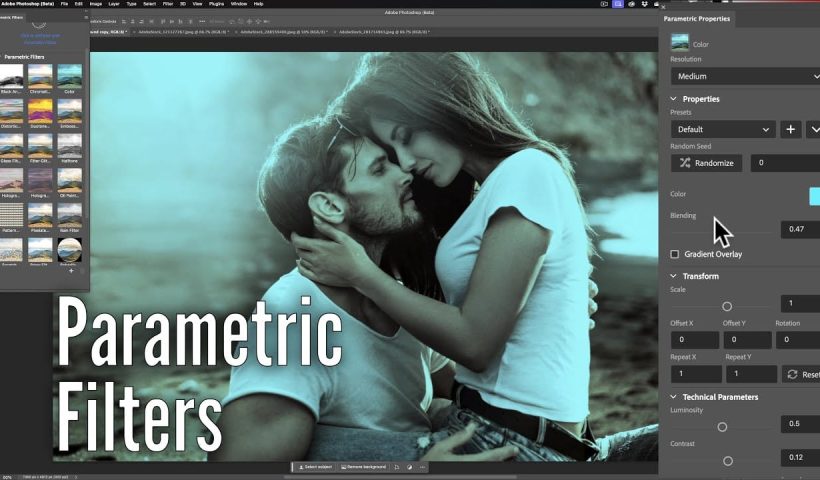Click the Random Seed input field
Viewport: 820px width, 480px height.
click(x=785, y=163)
